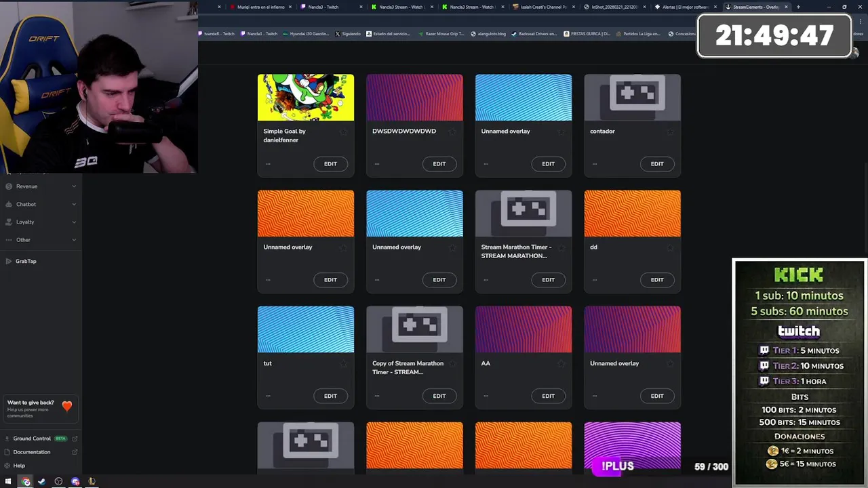868x488 pixels.
Task: Star the Stream Marathon Timer overlay
Action: [x=561, y=247]
